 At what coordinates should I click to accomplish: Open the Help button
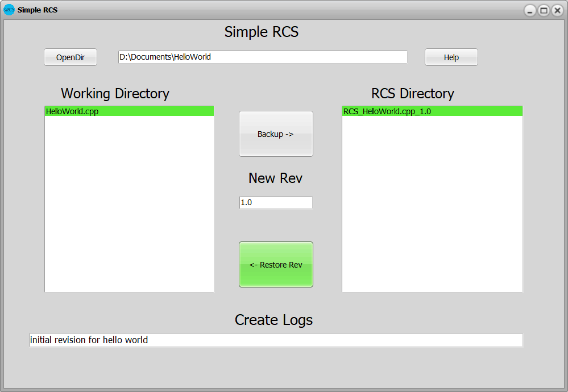(451, 57)
